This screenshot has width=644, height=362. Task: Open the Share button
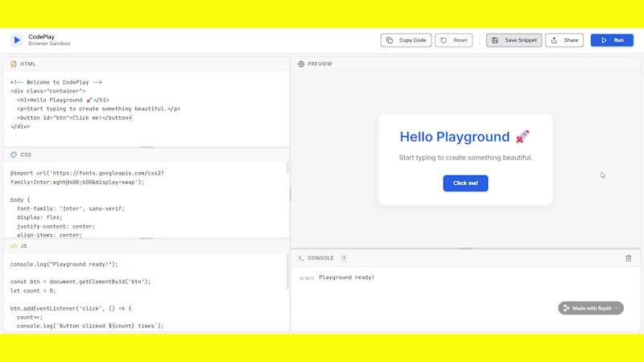click(564, 40)
